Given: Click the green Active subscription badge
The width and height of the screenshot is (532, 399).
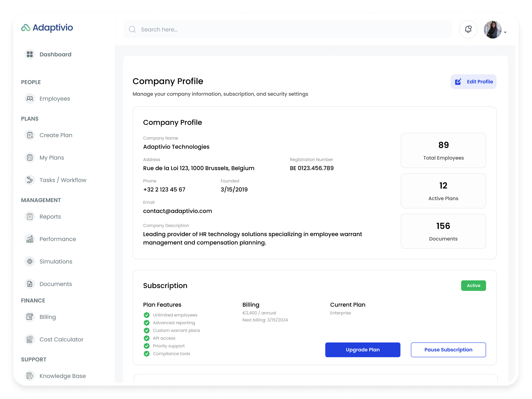Looking at the screenshot, I should coord(473,285).
